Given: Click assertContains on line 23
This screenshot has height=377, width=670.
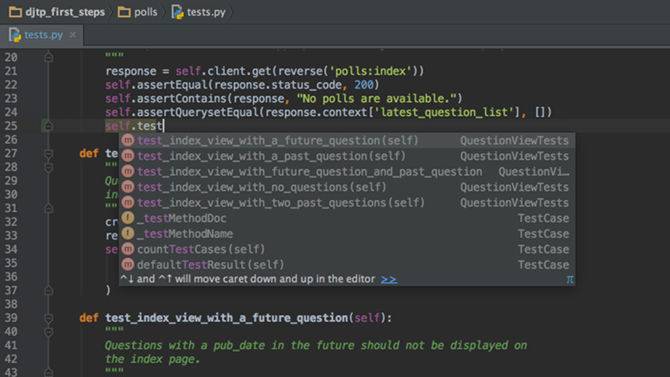Looking at the screenshot, I should [182, 98].
